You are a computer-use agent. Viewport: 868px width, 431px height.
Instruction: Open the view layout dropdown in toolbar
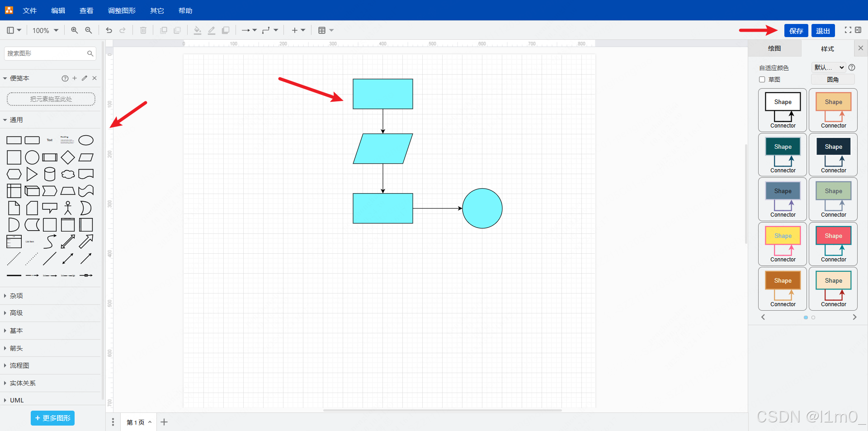coord(14,30)
